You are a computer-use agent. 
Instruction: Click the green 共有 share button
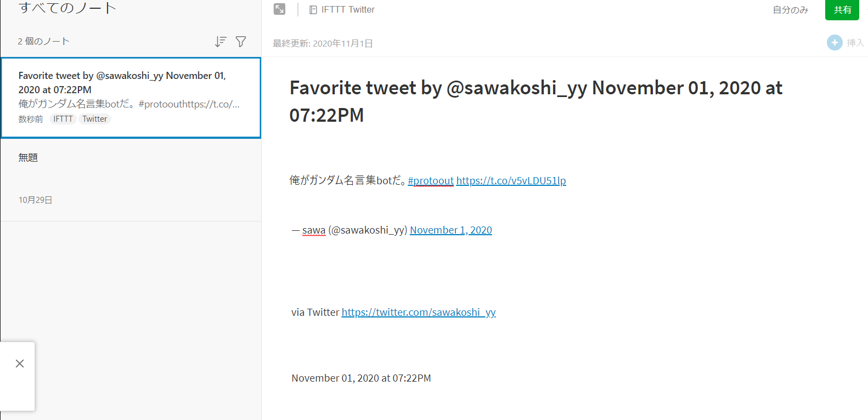(842, 10)
